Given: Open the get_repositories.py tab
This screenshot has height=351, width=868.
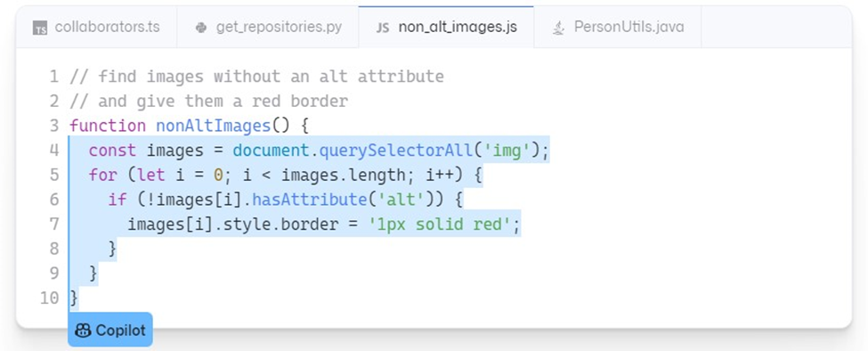Looking at the screenshot, I should click(268, 27).
